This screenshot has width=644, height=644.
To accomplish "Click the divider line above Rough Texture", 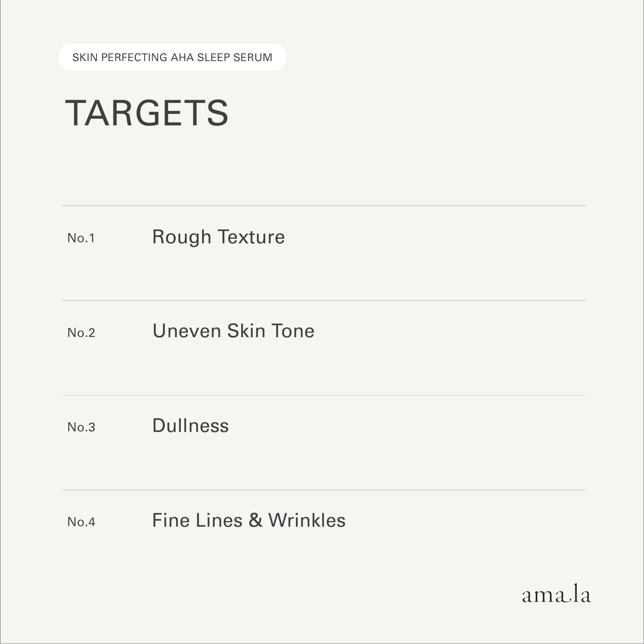I will [x=323, y=206].
